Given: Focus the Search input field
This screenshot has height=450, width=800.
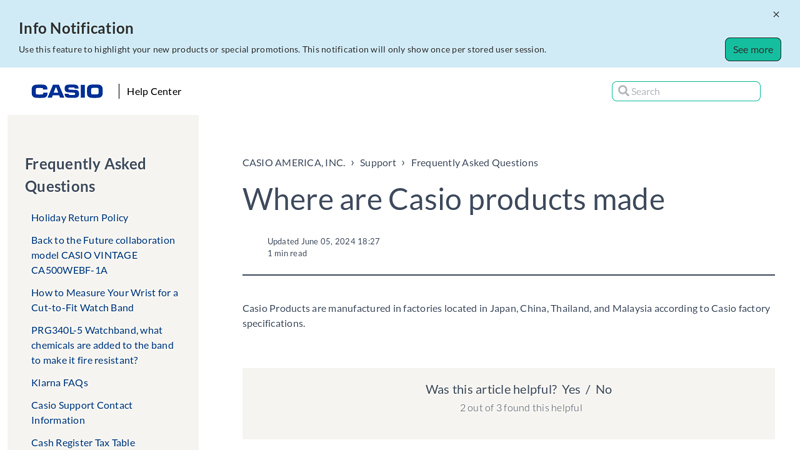Looking at the screenshot, I should pyautogui.click(x=686, y=91).
